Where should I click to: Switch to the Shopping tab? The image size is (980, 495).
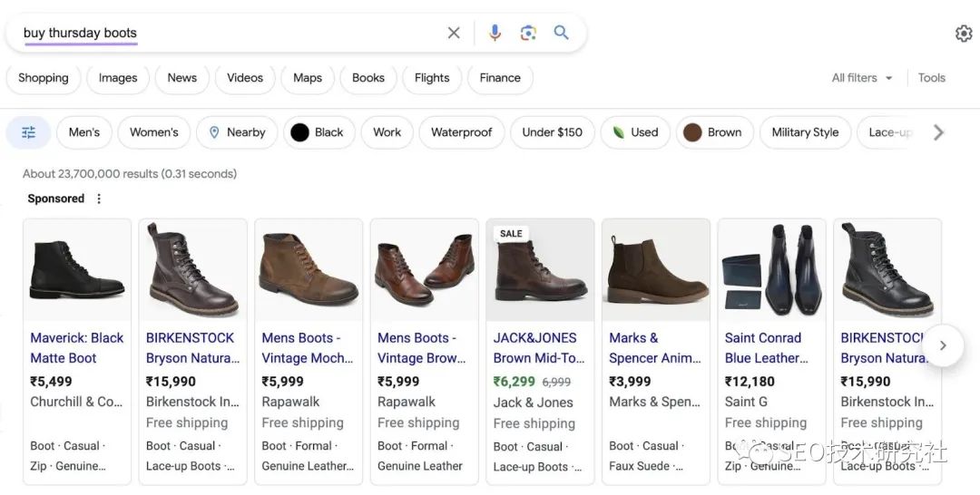tap(44, 78)
